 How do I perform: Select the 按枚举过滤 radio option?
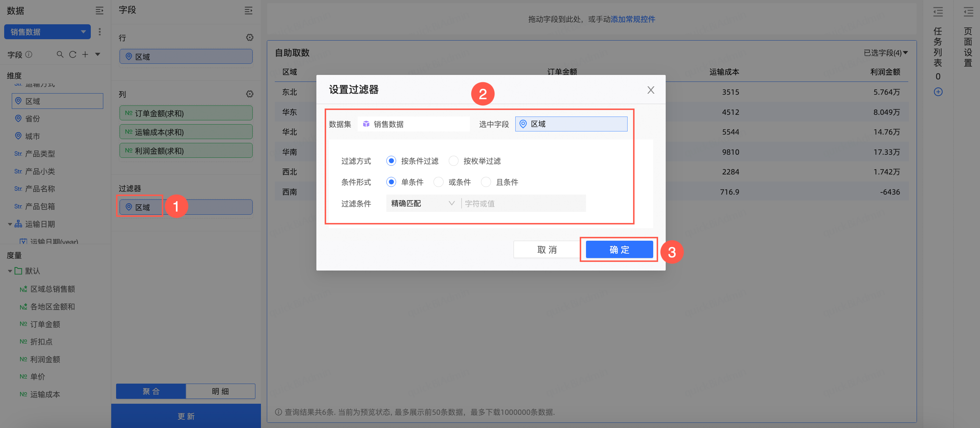(454, 161)
